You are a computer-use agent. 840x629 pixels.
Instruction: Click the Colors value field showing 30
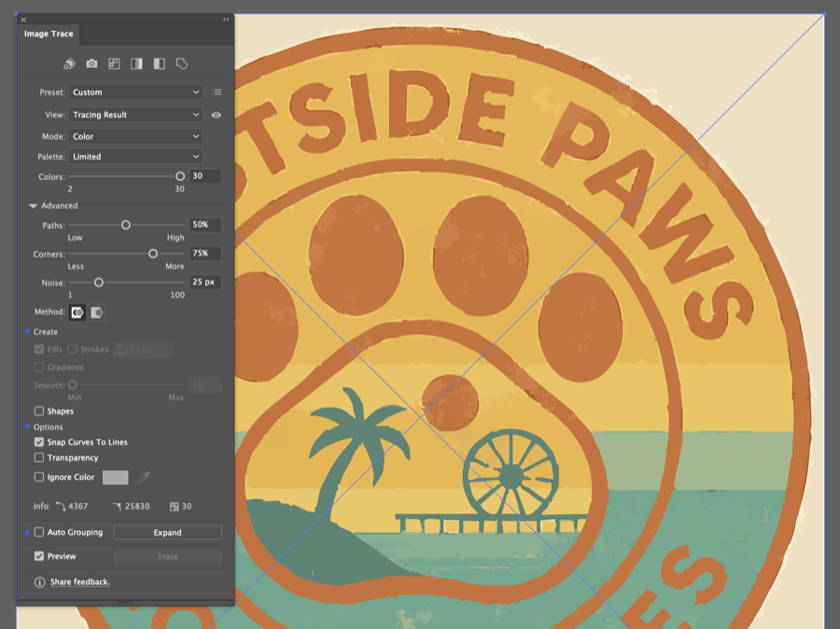point(205,176)
